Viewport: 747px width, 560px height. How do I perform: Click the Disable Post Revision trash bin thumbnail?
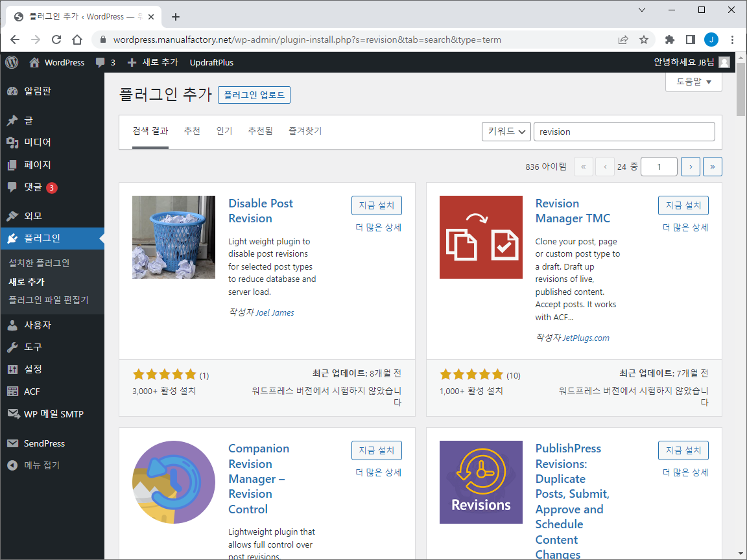pos(173,237)
